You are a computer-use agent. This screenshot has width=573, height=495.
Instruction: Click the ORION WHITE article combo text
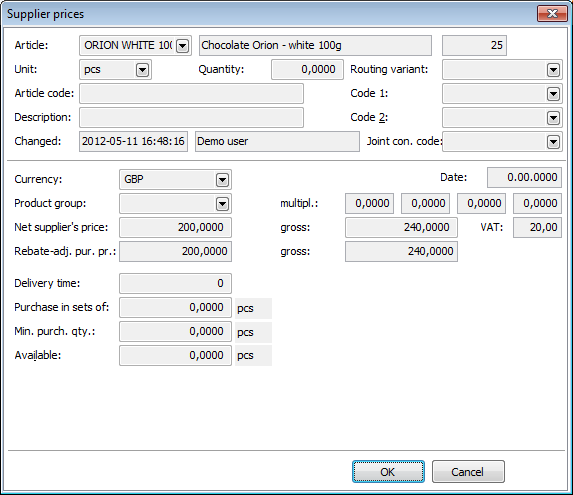pos(128,46)
